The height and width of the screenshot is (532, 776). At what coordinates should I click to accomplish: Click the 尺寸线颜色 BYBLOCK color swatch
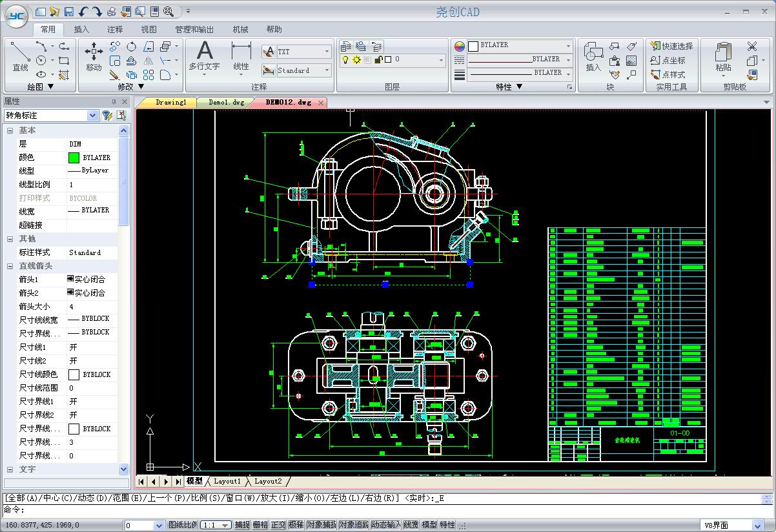tap(74, 374)
